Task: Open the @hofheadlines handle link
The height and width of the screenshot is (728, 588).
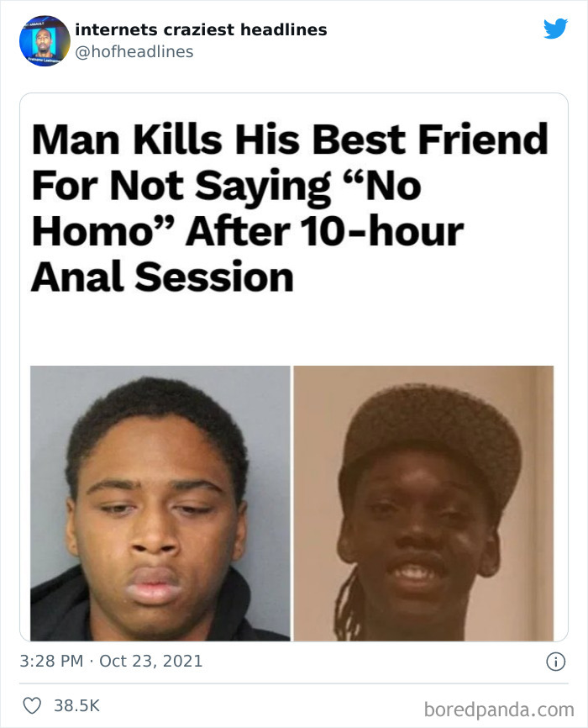Action: pyautogui.click(x=134, y=51)
